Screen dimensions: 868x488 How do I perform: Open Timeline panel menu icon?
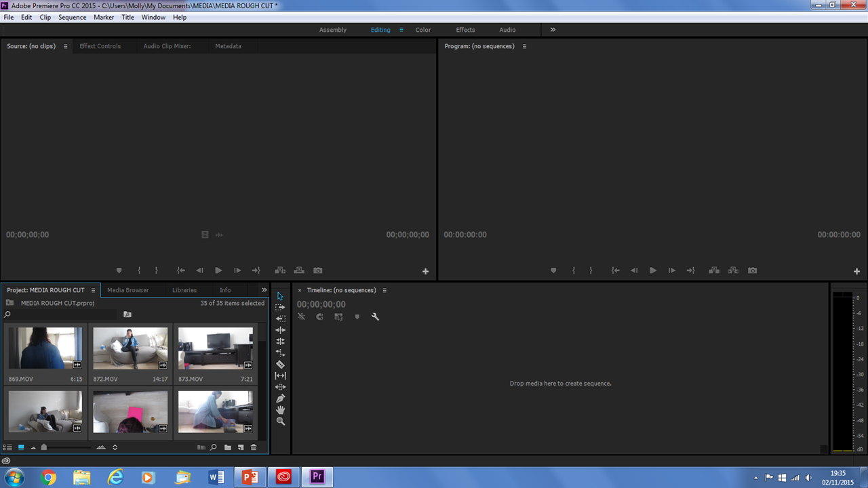(x=384, y=290)
